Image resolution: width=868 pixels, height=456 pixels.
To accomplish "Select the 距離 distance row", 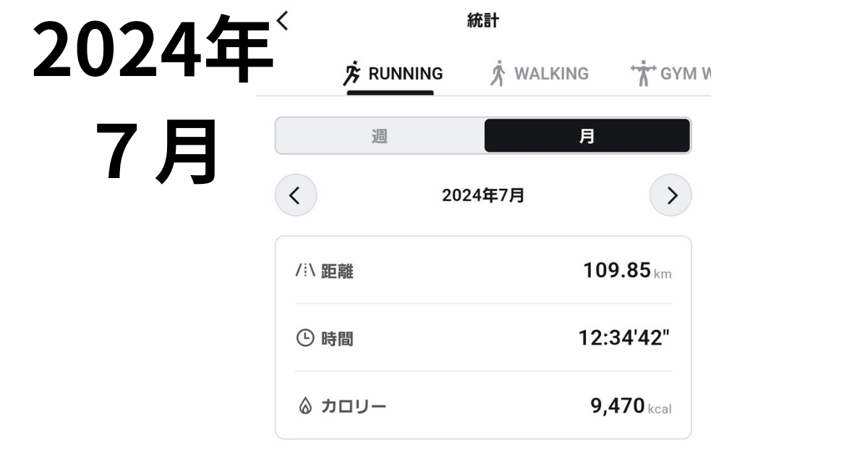I will click(482, 271).
